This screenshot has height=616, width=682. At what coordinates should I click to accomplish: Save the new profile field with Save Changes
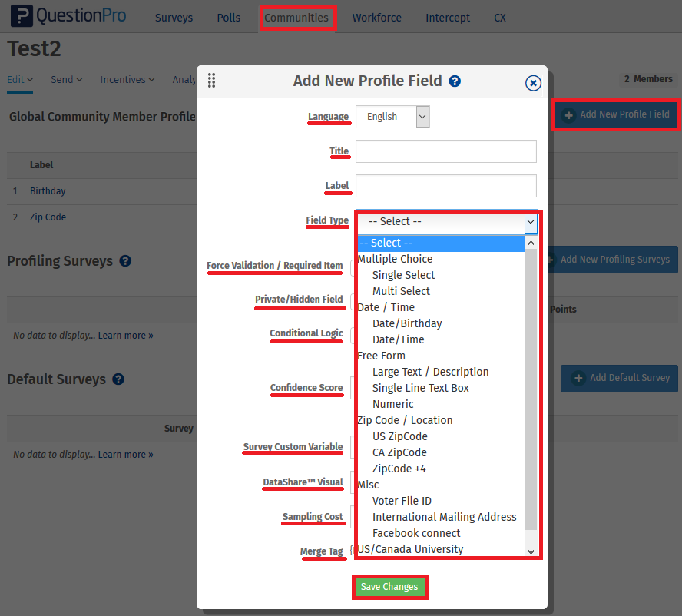coord(390,586)
